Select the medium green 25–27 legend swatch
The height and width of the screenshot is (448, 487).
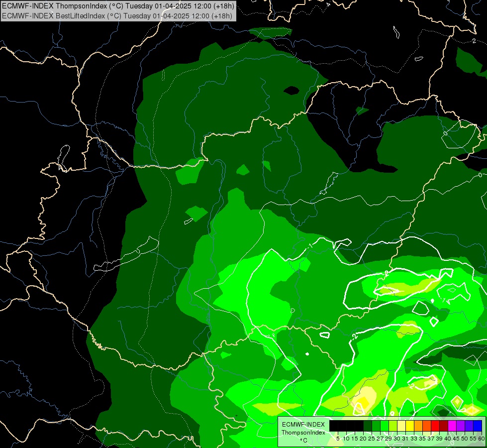coord(376,426)
